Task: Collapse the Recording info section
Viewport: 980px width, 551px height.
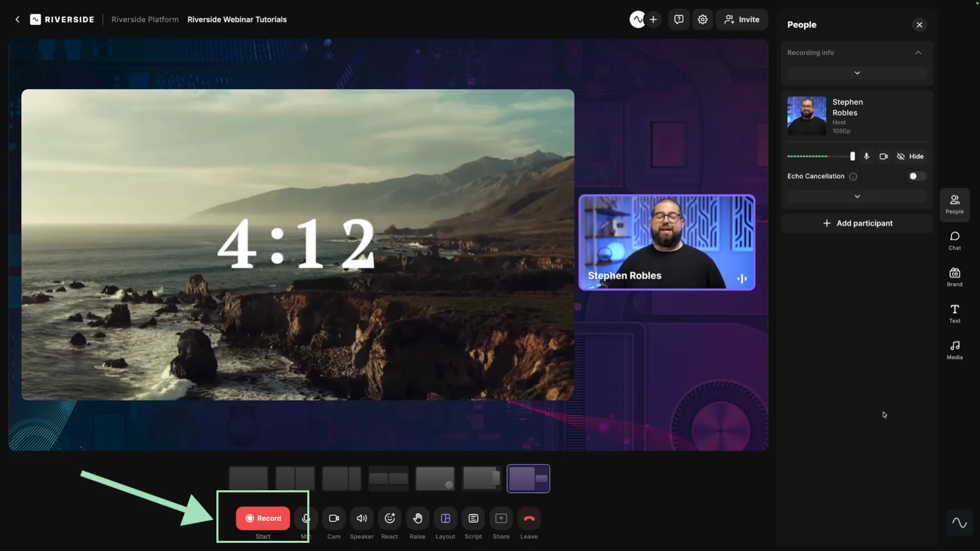Action: tap(918, 53)
